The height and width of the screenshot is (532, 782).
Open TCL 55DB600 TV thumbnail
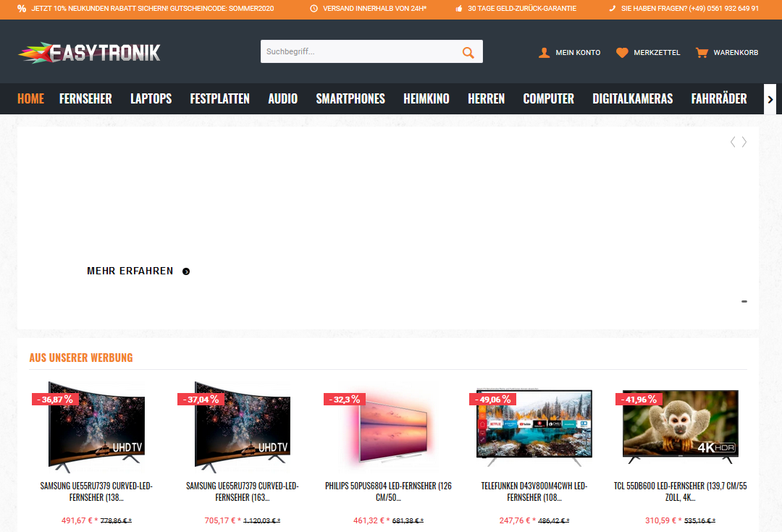coord(680,427)
